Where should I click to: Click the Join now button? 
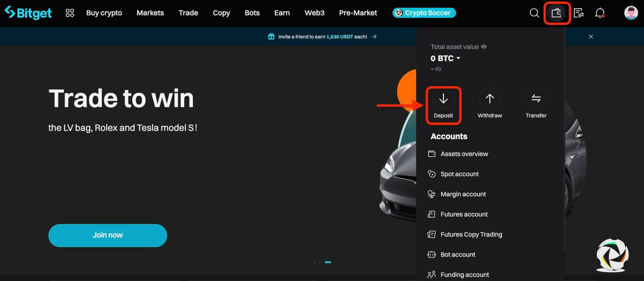point(107,235)
